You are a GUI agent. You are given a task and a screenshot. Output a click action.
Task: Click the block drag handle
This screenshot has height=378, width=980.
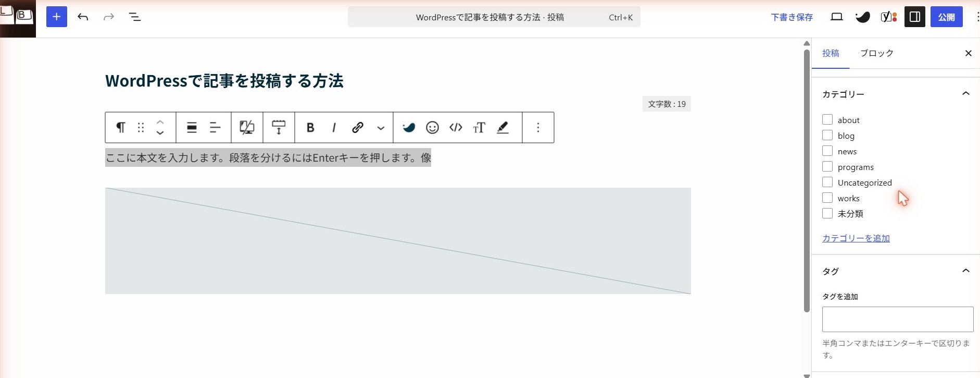click(x=141, y=127)
